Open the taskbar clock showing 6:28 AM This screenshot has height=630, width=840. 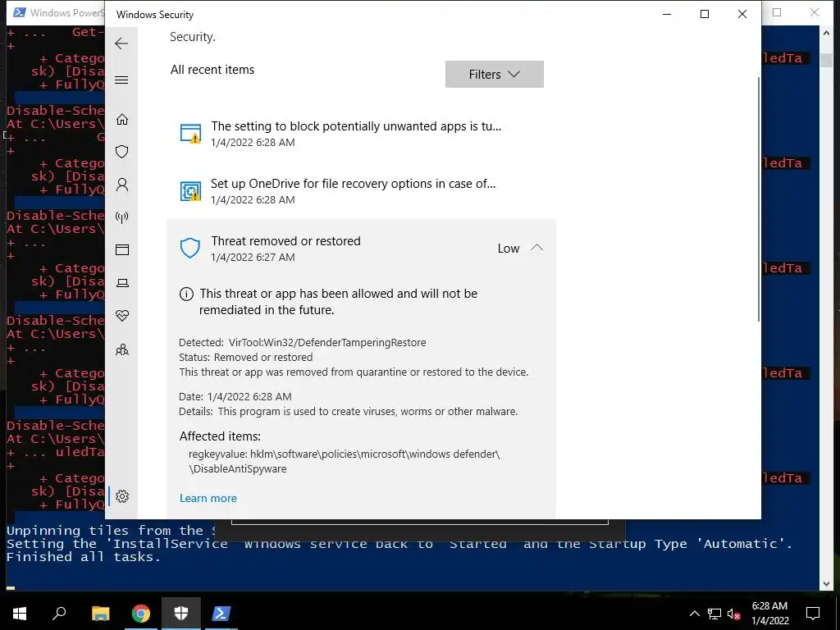769,614
